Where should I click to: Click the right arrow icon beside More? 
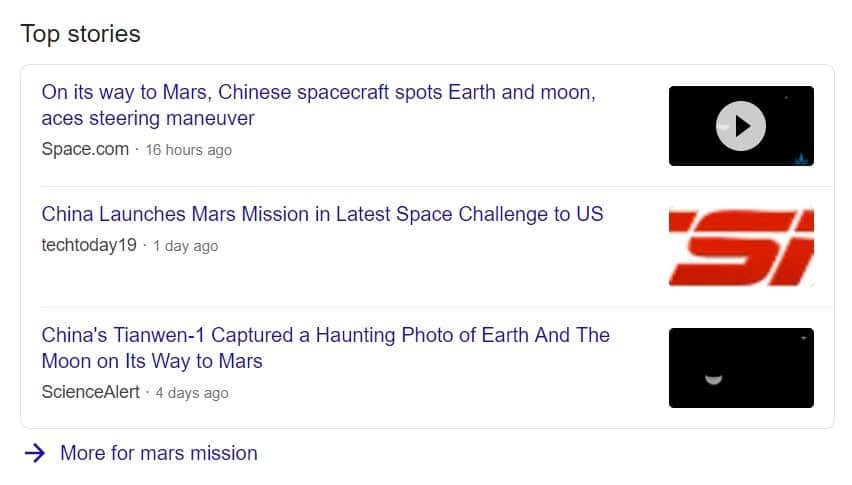[x=35, y=453]
